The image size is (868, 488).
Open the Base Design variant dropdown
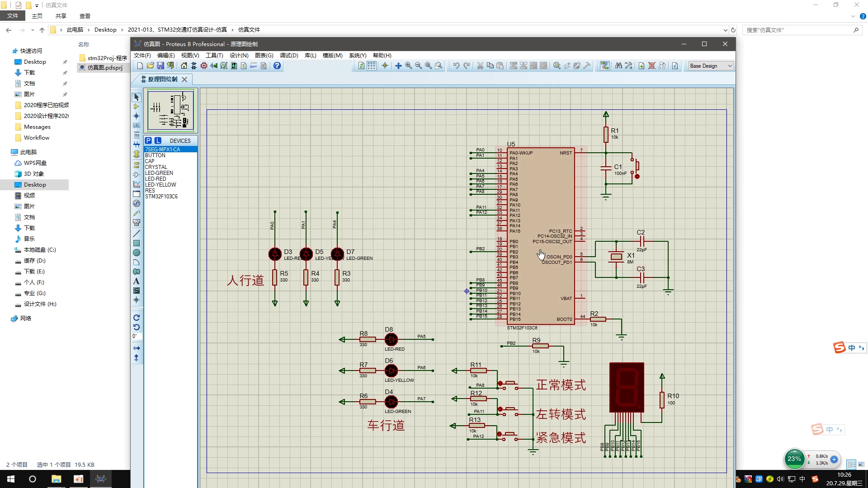tap(729, 66)
